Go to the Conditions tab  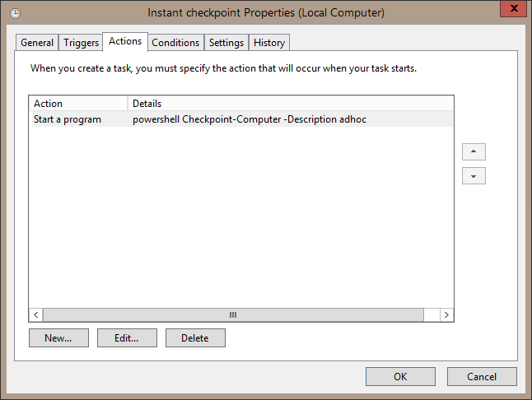175,43
